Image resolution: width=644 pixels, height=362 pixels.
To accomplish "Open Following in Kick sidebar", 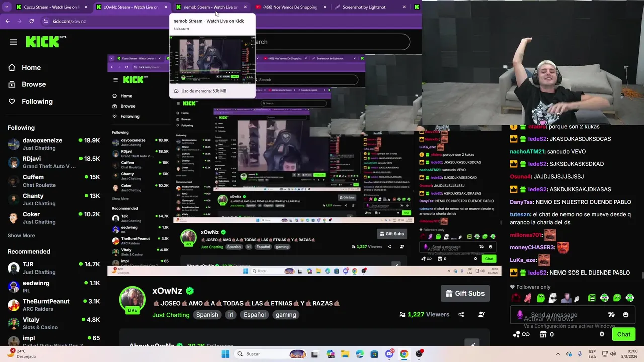I will point(30,101).
